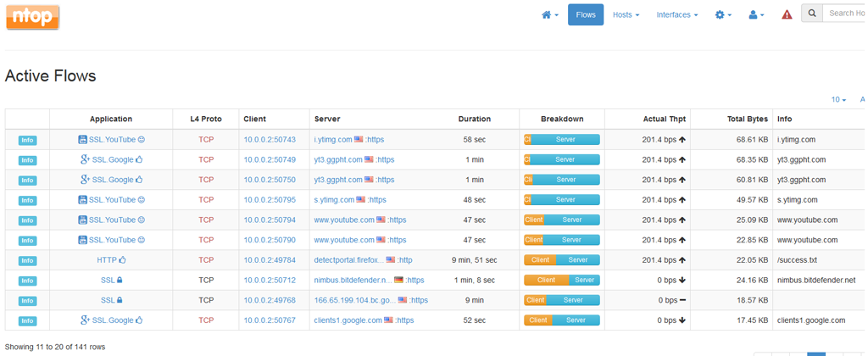Click down arrow in nimbus.bitdefender throughput
Viewport: 868px width, 356px height.
pyautogui.click(x=682, y=281)
